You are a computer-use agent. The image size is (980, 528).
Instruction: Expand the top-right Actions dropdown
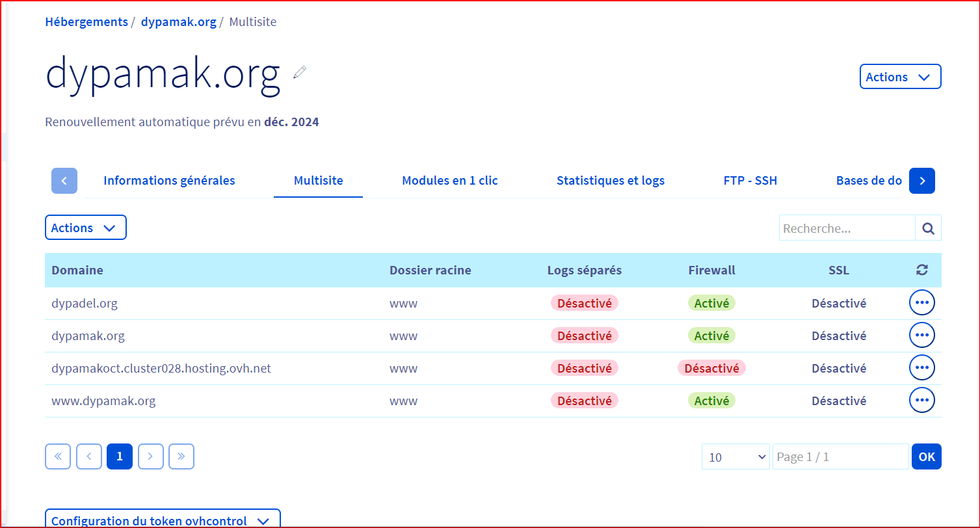(900, 77)
